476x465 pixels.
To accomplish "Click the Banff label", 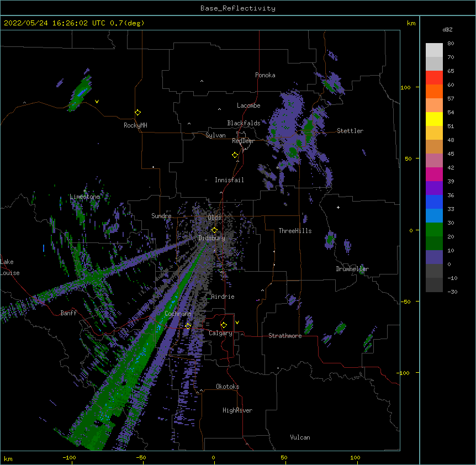I will 68,313.
